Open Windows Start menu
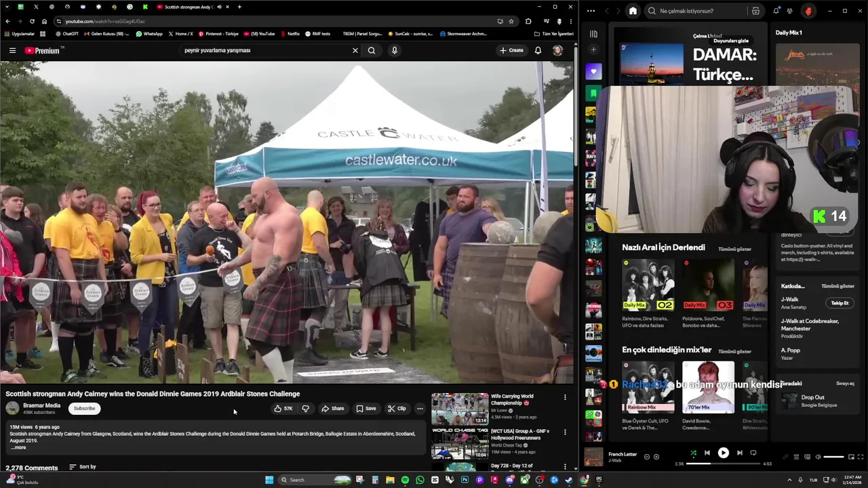 click(x=269, y=480)
